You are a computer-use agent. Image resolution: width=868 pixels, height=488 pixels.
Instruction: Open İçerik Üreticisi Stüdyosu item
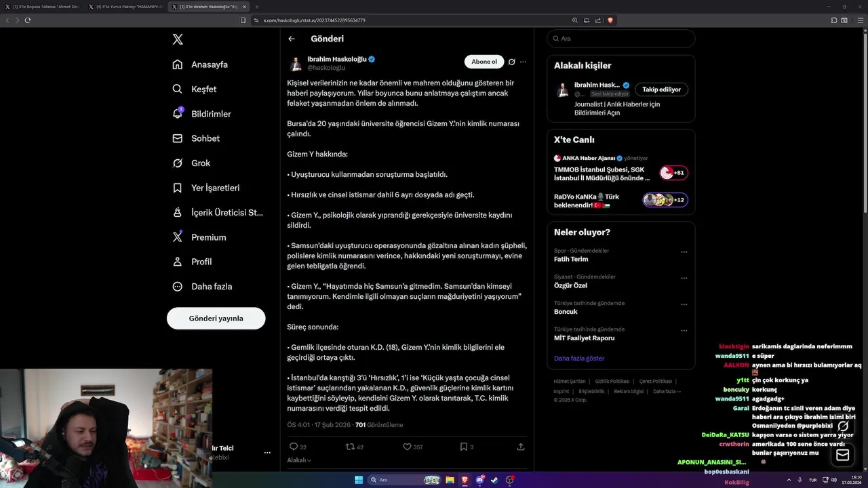[217, 212]
